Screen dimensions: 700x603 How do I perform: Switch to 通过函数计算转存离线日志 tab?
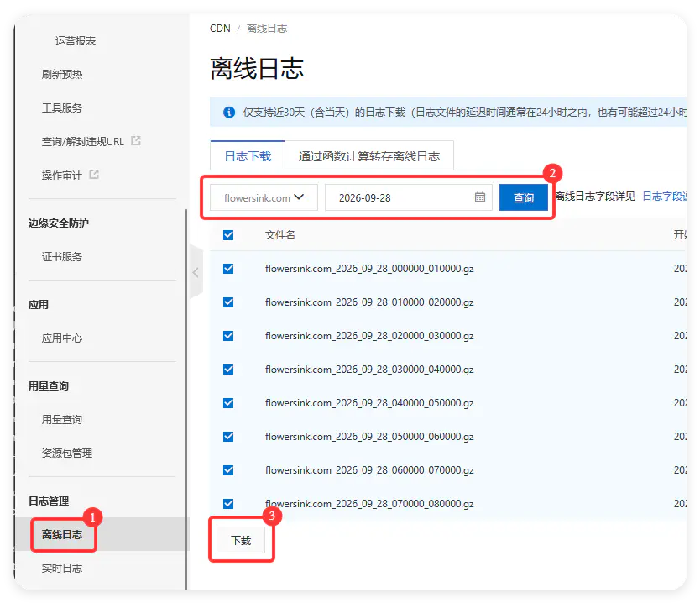[x=369, y=156]
